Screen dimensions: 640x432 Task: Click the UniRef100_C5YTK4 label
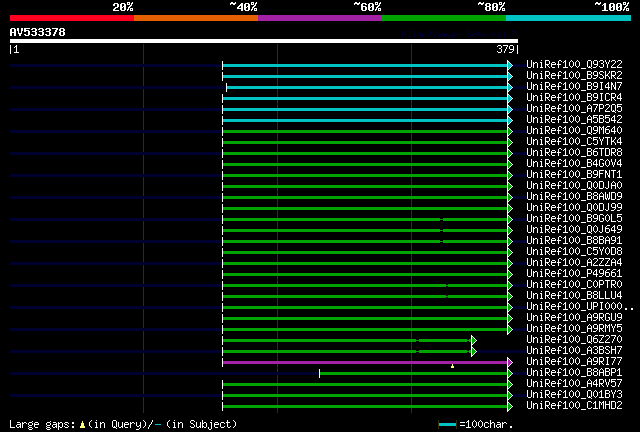pyautogui.click(x=574, y=141)
